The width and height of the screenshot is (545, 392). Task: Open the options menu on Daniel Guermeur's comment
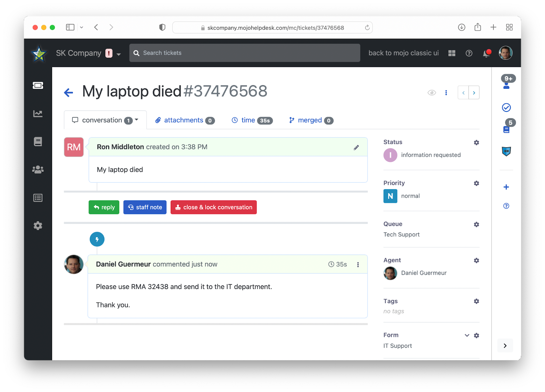click(358, 265)
